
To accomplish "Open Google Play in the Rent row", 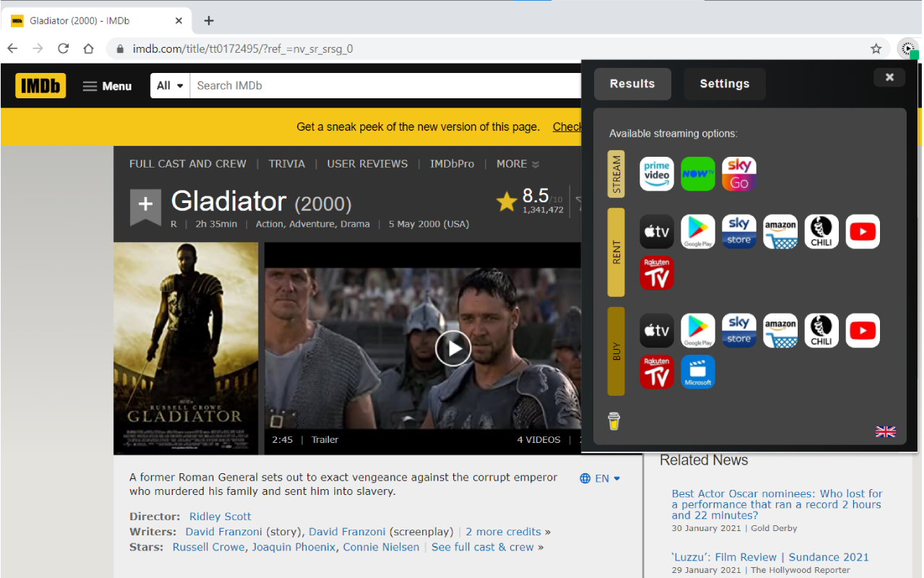I will (x=698, y=232).
